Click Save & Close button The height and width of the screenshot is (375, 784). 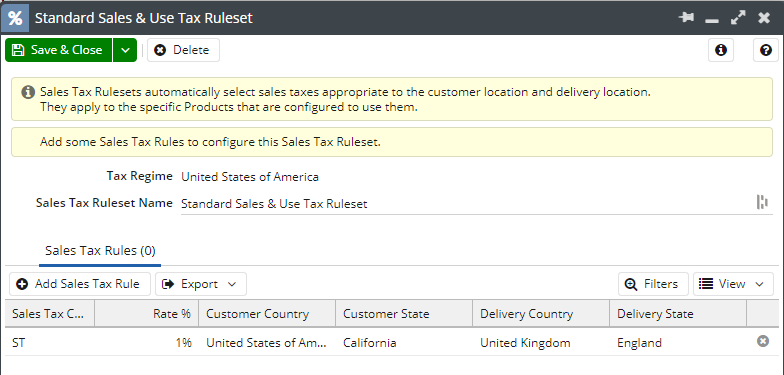click(58, 50)
